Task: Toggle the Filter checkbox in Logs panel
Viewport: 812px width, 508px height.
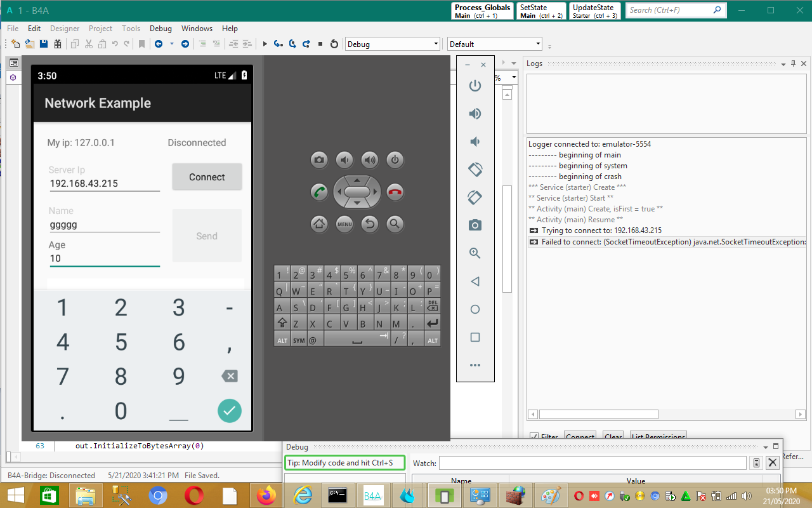Action: tap(534, 437)
